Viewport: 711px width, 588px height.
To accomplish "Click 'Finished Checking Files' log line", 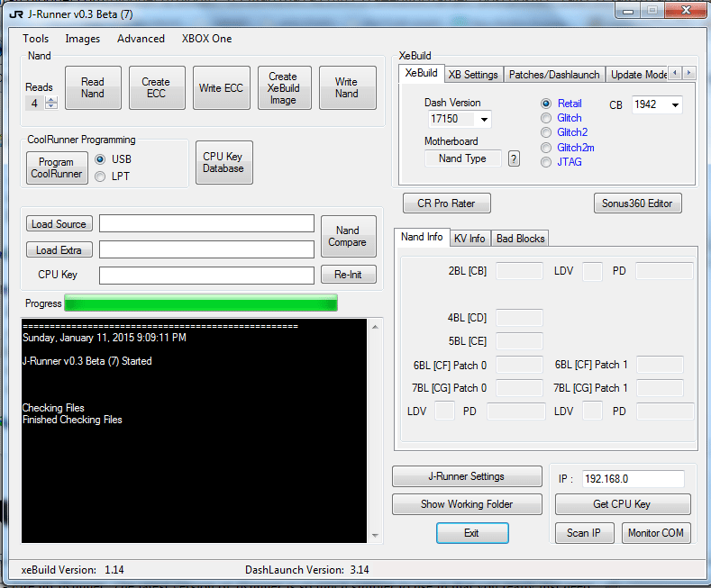I will pyautogui.click(x=73, y=420).
